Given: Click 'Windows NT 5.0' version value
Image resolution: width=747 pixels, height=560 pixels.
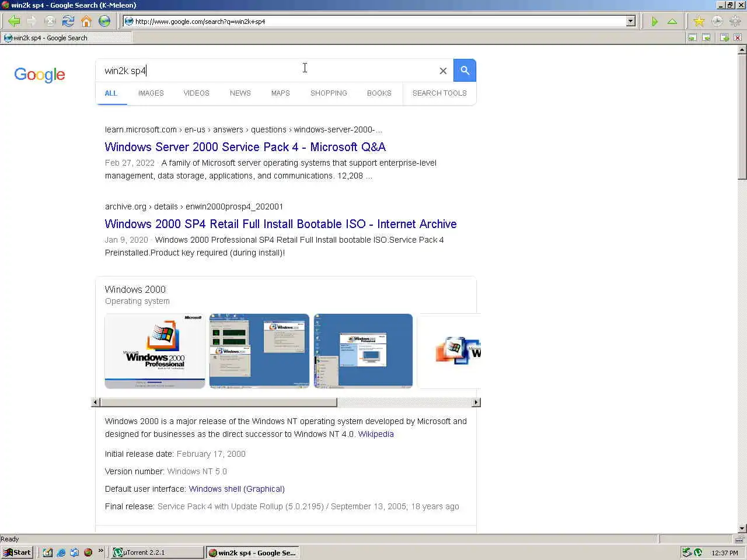Looking at the screenshot, I should click(x=197, y=471).
